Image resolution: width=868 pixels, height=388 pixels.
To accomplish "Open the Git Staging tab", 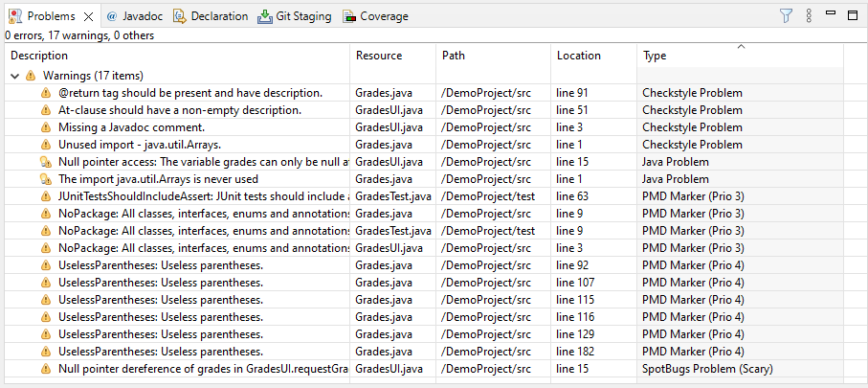I will pos(295,16).
